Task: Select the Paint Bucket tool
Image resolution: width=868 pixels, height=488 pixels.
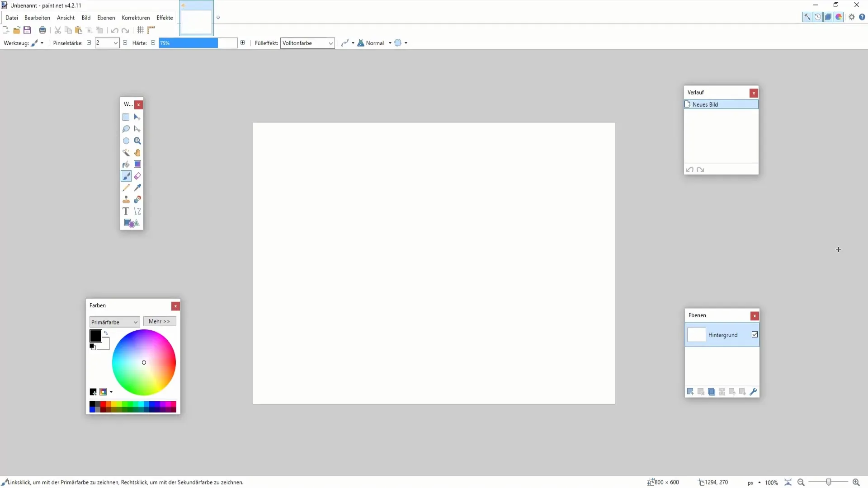Action: click(126, 164)
